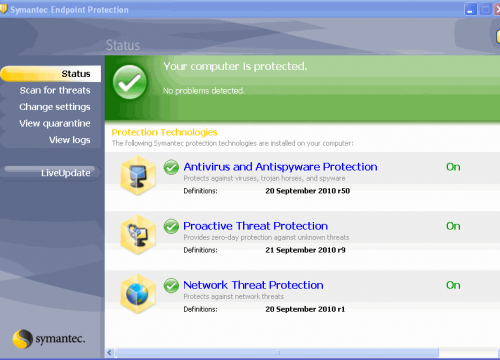Image resolution: width=500 pixels, height=360 pixels.
Task: Click the 'Your computer is protected.' message
Action: tap(235, 66)
